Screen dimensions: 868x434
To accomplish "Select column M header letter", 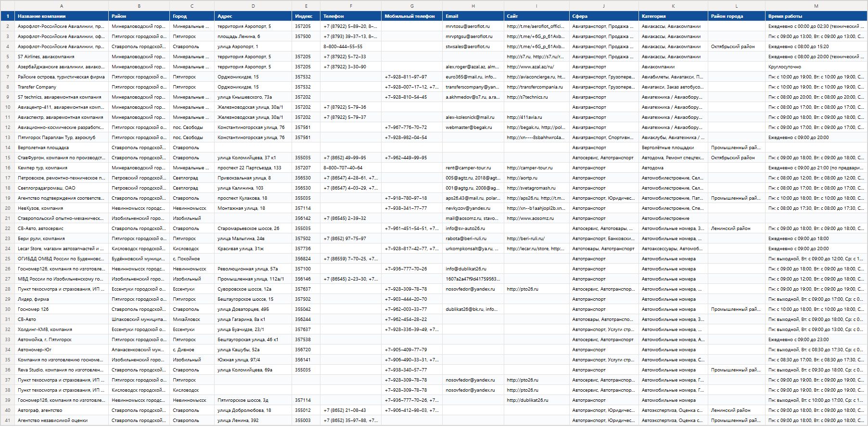I will (x=816, y=6).
